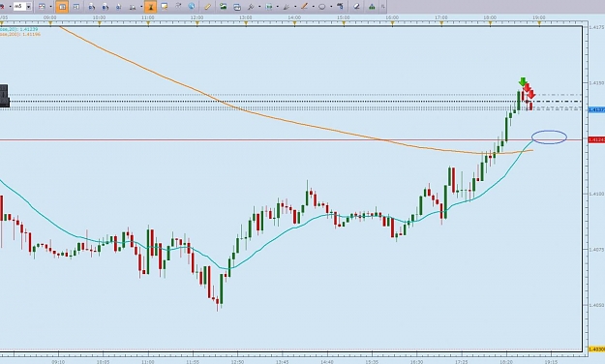Click the icon right of the ellipse dropdown
The height and width of the screenshot is (364, 605).
pyautogui.click(x=340, y=6)
